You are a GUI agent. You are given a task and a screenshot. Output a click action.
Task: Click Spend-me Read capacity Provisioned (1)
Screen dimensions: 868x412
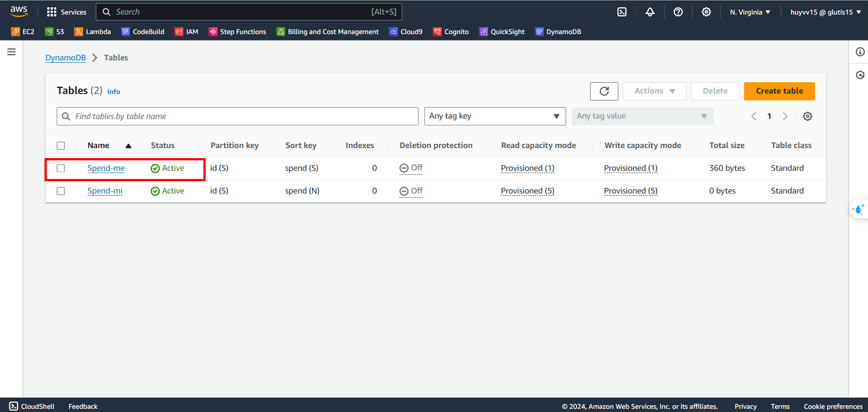click(x=528, y=168)
